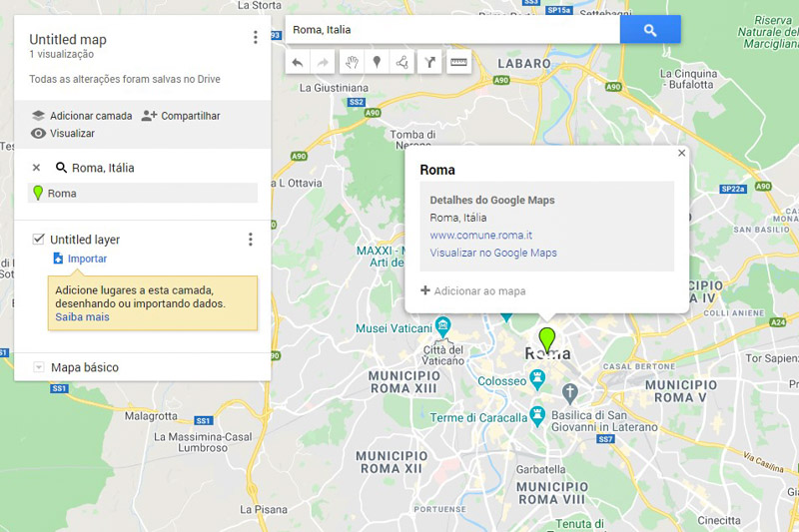Click the green Roma pin on the map
This screenshot has height=532, width=799.
[x=546, y=339]
